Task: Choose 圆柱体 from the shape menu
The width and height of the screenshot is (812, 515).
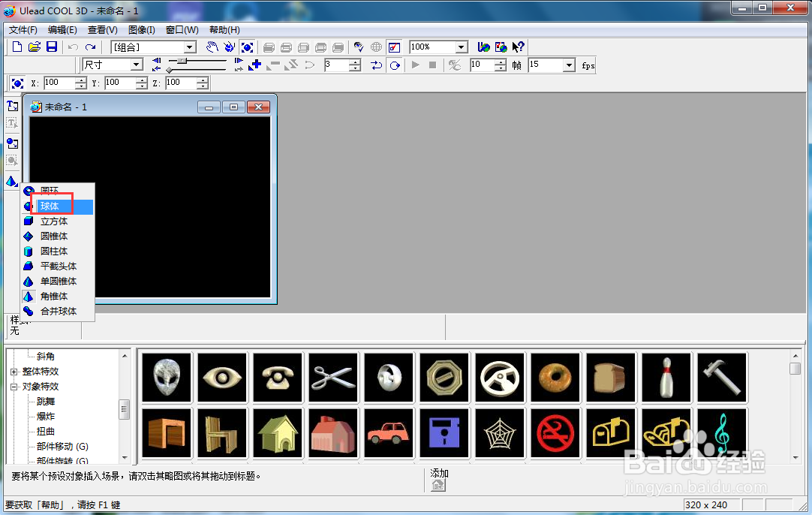Action: [x=58, y=251]
